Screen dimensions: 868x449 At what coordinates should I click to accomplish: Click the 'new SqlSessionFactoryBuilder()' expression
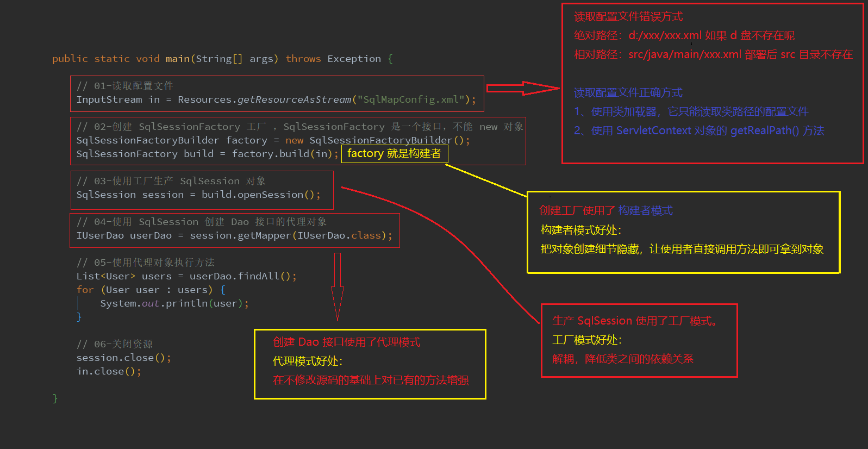click(x=377, y=140)
